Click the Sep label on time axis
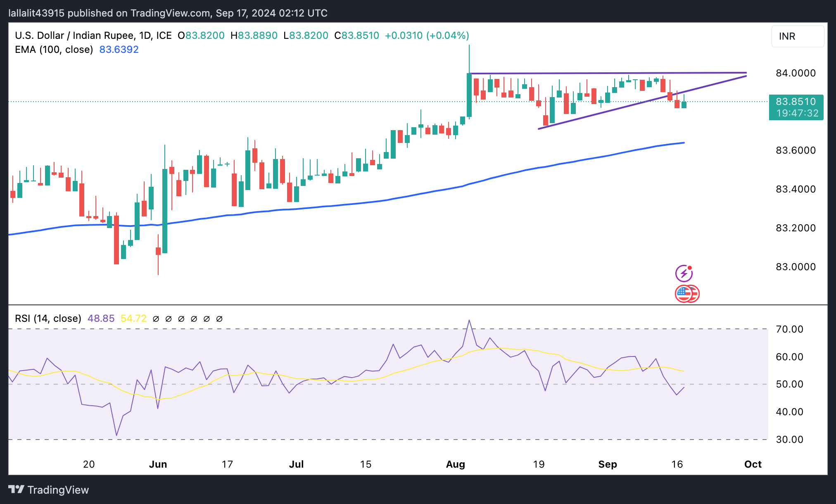The width and height of the screenshot is (836, 504). coord(607,464)
